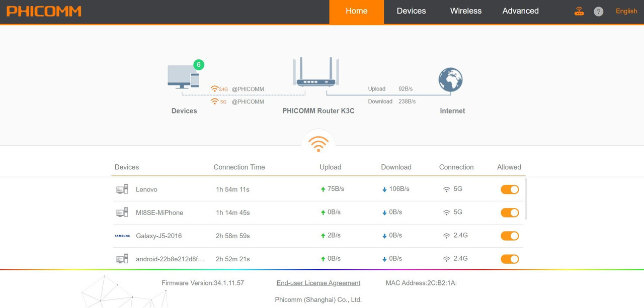Click the MI8SE-MiPhone device type icon
The image size is (644, 308).
(x=122, y=213)
